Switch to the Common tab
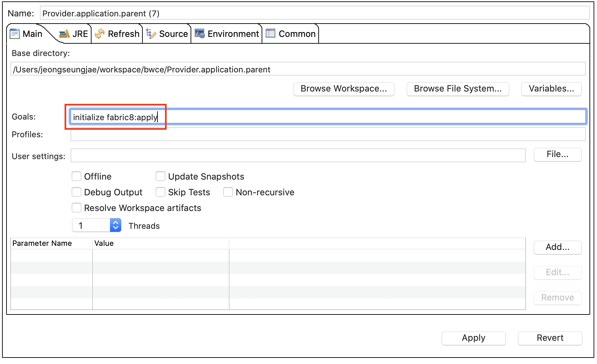This screenshot has height=364, width=597. tap(291, 34)
